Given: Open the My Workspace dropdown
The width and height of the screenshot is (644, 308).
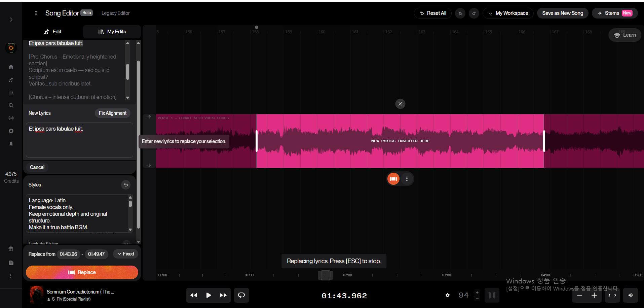Looking at the screenshot, I should (508, 13).
